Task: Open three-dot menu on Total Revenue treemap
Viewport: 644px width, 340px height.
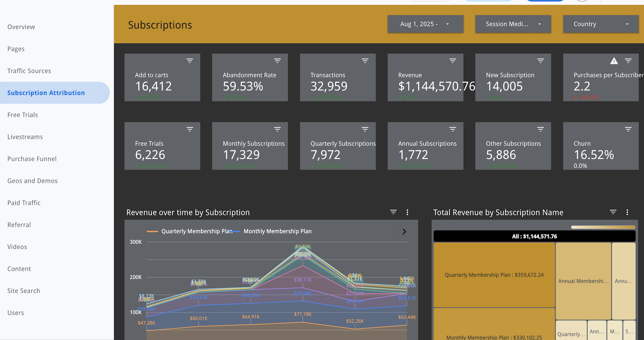Action: pos(627,212)
